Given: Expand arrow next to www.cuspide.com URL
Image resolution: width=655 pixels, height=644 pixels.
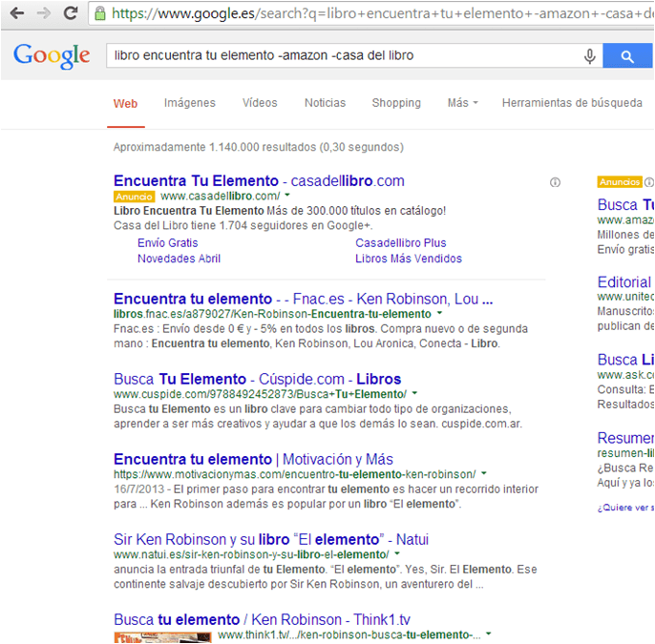Looking at the screenshot, I should pos(414,393).
